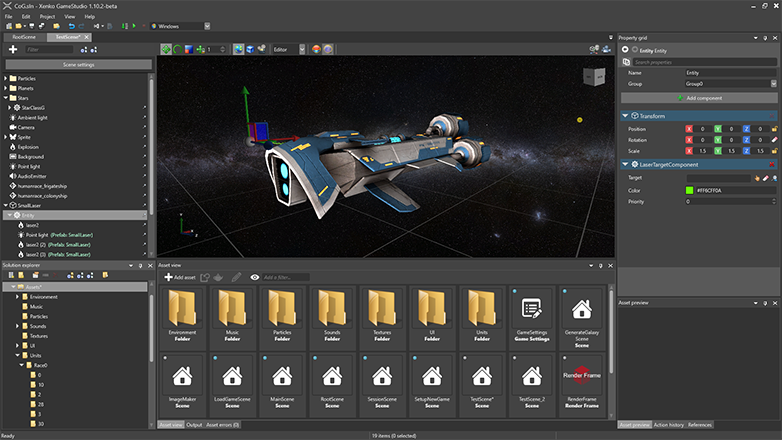The image size is (782, 440).
Task: Collapse the LaserTargetComponent section
Action: 626,164
